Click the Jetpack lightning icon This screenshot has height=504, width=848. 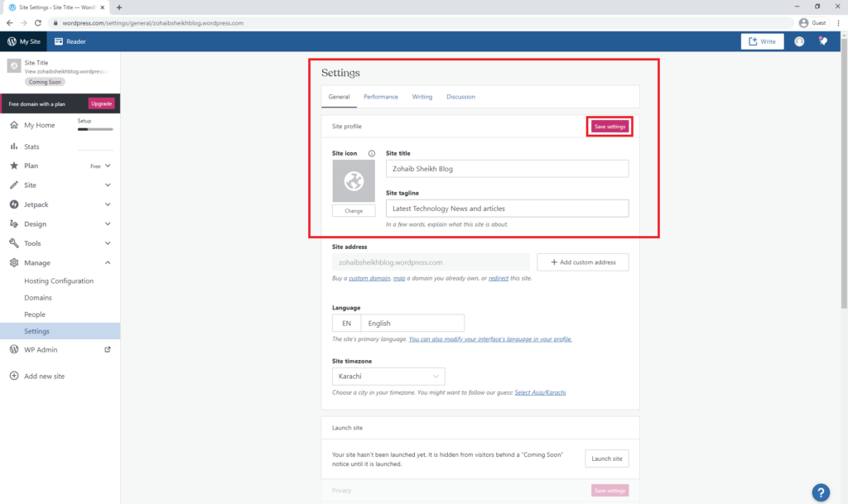pyautogui.click(x=14, y=204)
